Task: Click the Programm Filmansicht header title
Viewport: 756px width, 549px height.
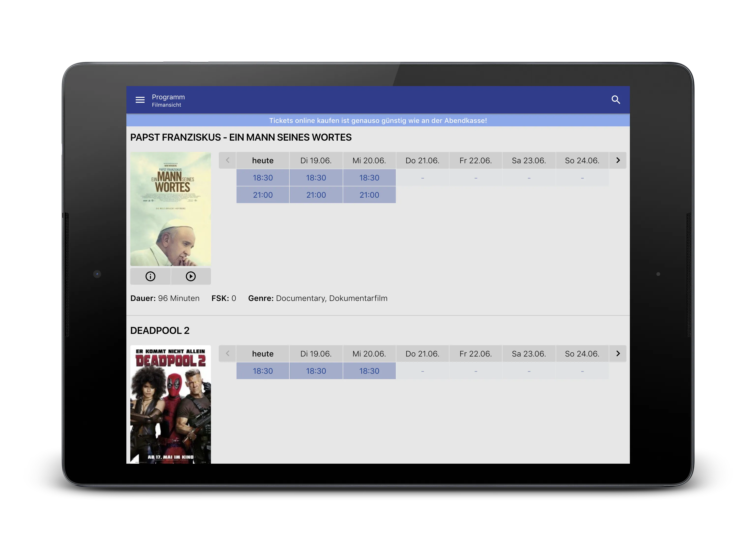Action: pos(168,100)
